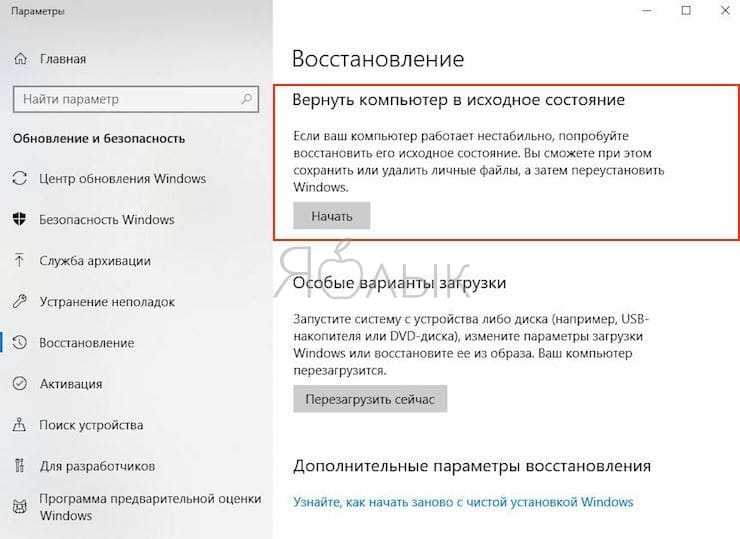Click the Вернуть компьютер в исходное состояние heading

[x=458, y=100]
